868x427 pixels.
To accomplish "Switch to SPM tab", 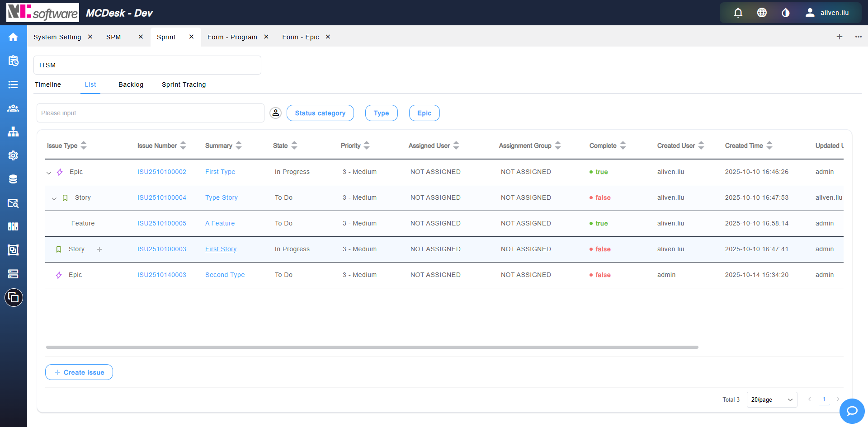I will tap(113, 37).
